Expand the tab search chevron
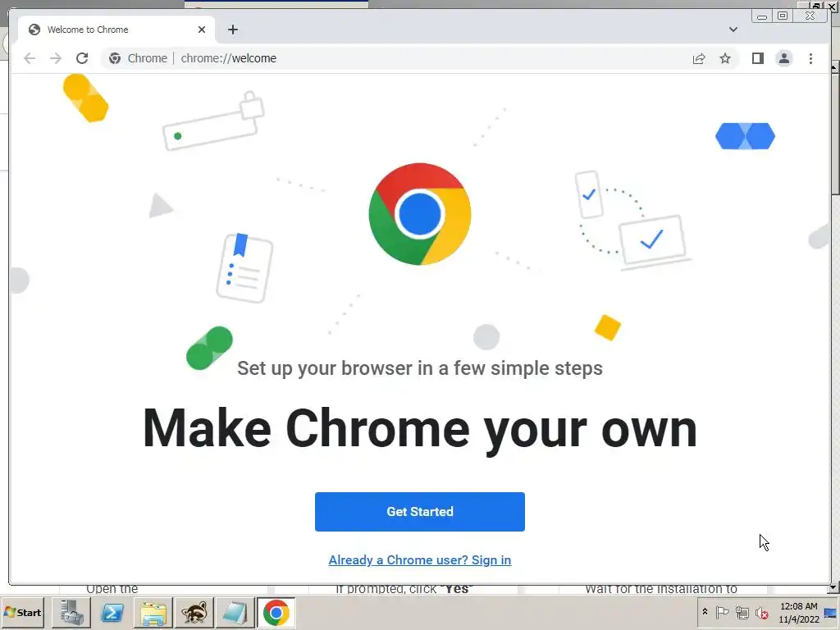The image size is (840, 630). tap(733, 30)
